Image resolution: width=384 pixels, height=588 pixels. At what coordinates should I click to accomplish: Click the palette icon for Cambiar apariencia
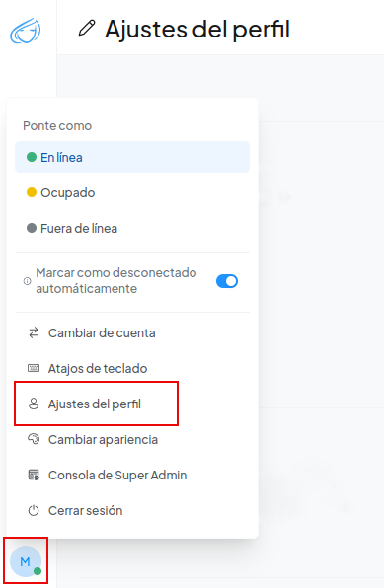(x=34, y=439)
